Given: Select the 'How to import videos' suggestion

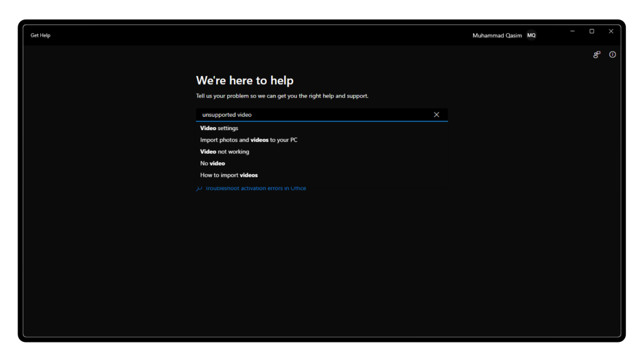Looking at the screenshot, I should pos(321,175).
